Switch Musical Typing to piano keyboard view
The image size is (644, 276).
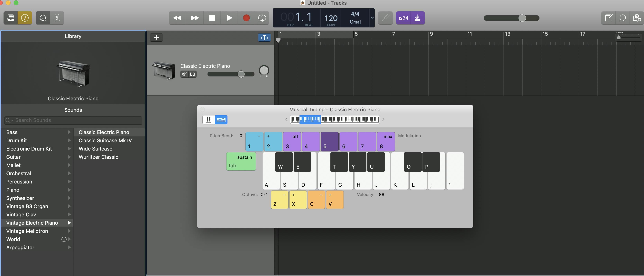pos(208,120)
